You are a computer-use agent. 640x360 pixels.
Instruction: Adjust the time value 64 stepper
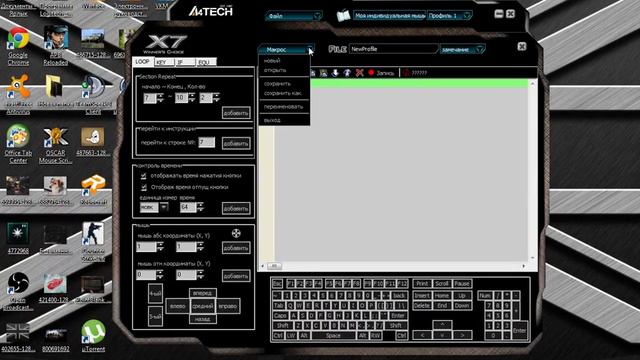coord(200,207)
